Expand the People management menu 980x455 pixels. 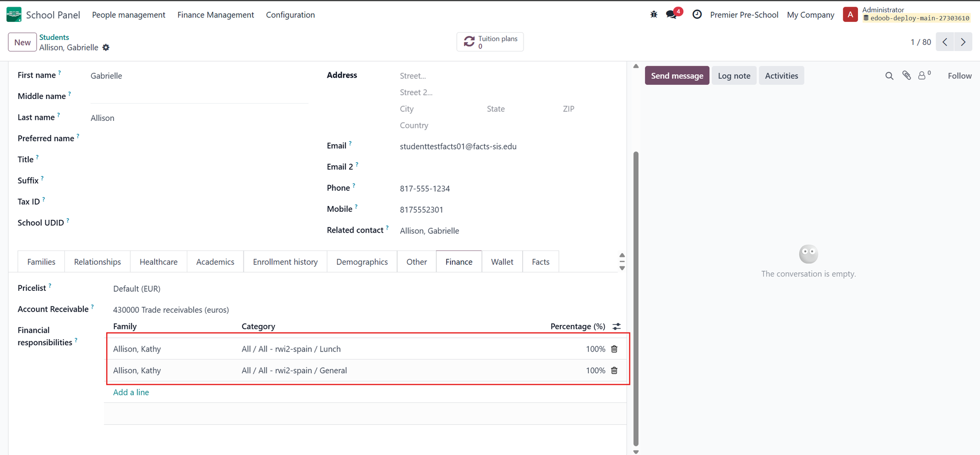coord(129,15)
